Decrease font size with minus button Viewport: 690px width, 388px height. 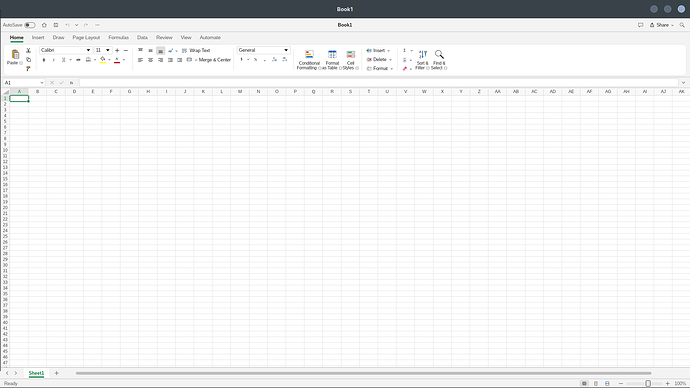point(126,51)
